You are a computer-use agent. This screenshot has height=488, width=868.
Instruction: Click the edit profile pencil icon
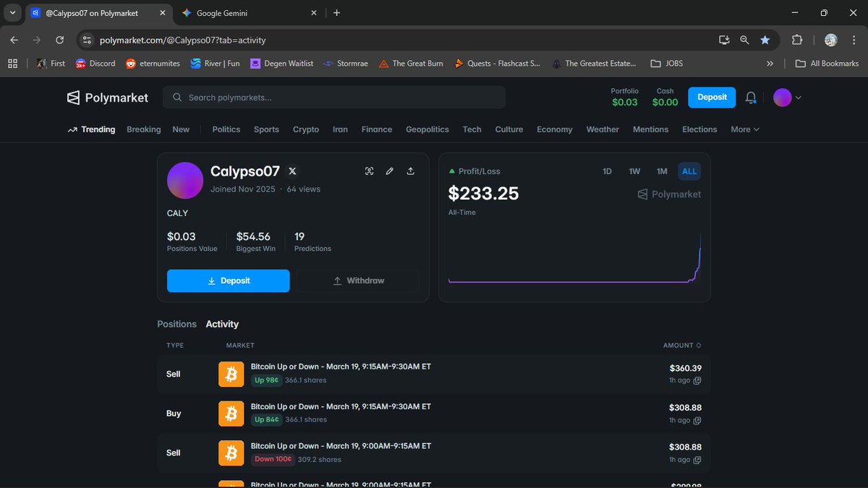(390, 171)
